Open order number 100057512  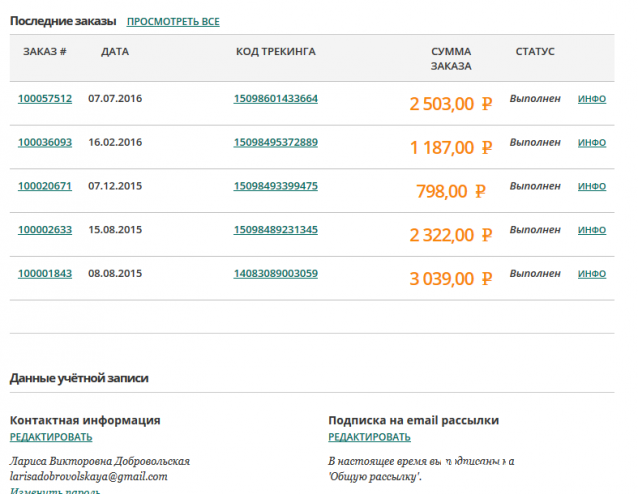pyautogui.click(x=45, y=98)
